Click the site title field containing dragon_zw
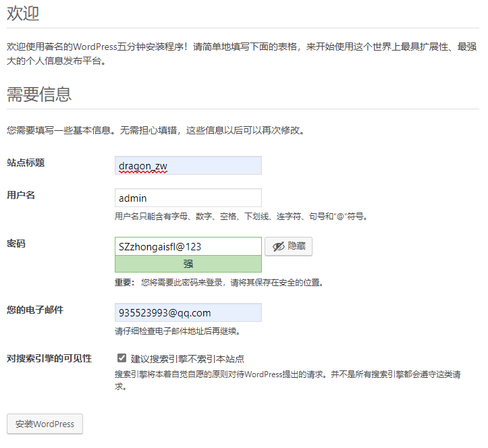The width and height of the screenshot is (488, 448). coord(188,165)
